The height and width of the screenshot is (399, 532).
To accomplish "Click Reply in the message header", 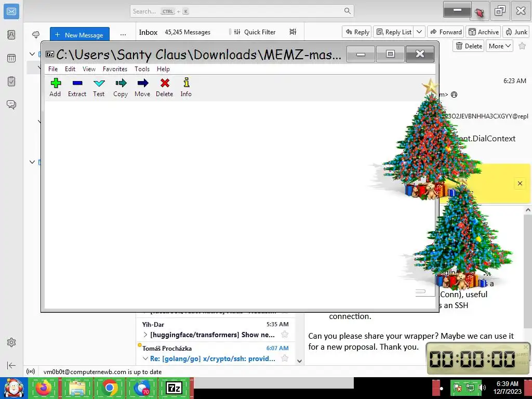I will (357, 32).
